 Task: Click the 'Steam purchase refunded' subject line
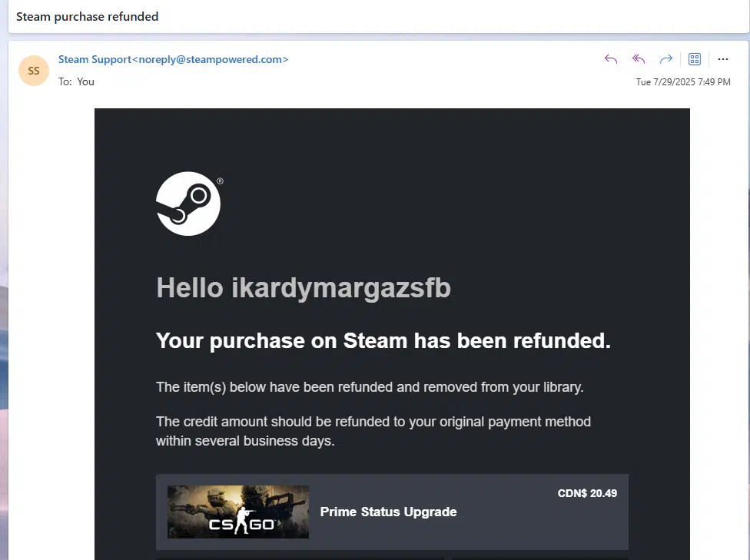click(x=87, y=16)
